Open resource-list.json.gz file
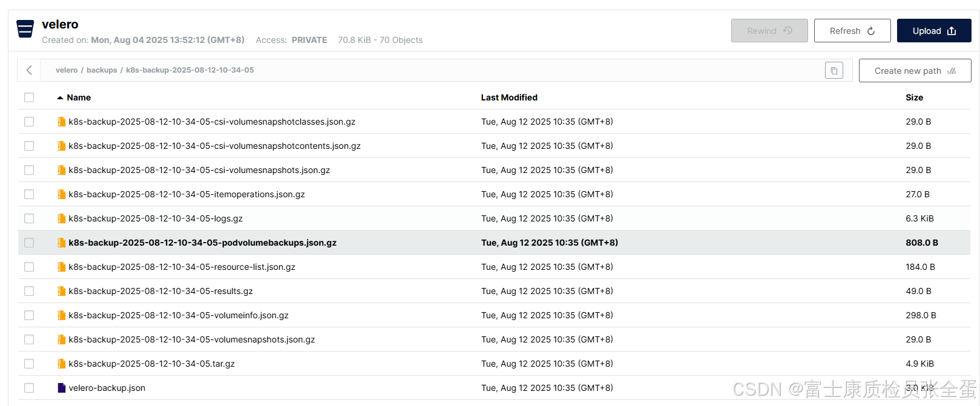Screen dimensions: 980x406 tap(182, 267)
